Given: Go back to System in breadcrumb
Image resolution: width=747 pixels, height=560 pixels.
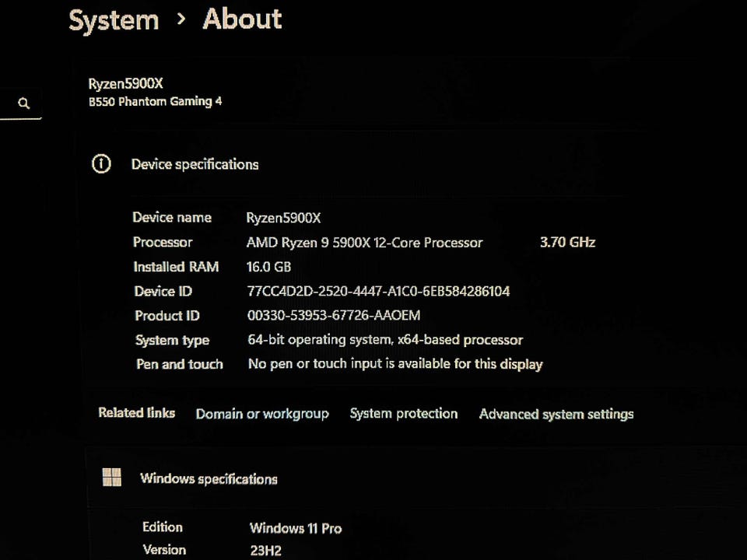Looking at the screenshot, I should coord(114,20).
